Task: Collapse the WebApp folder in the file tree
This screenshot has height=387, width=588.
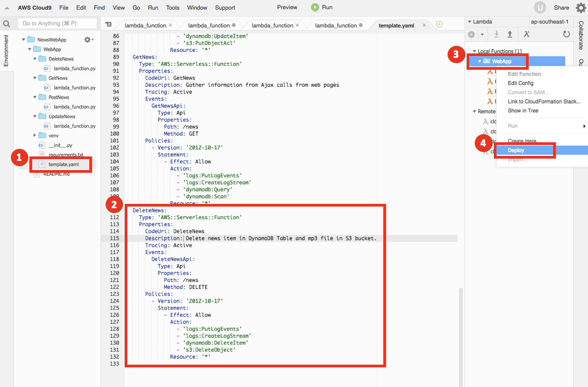Action: click(x=29, y=49)
